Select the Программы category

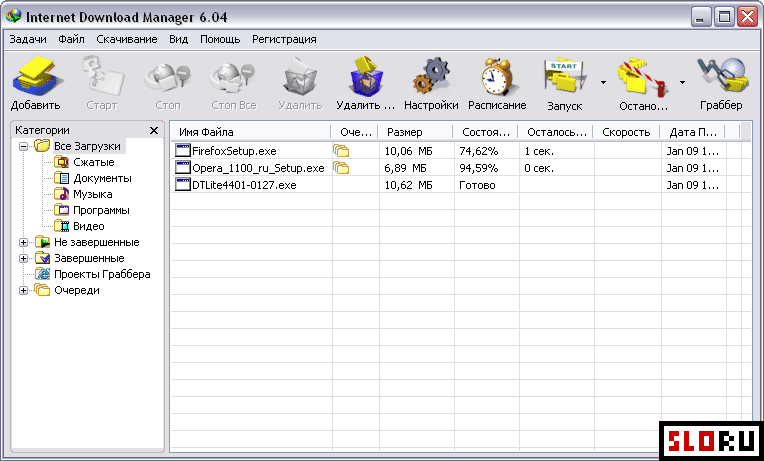tap(101, 211)
